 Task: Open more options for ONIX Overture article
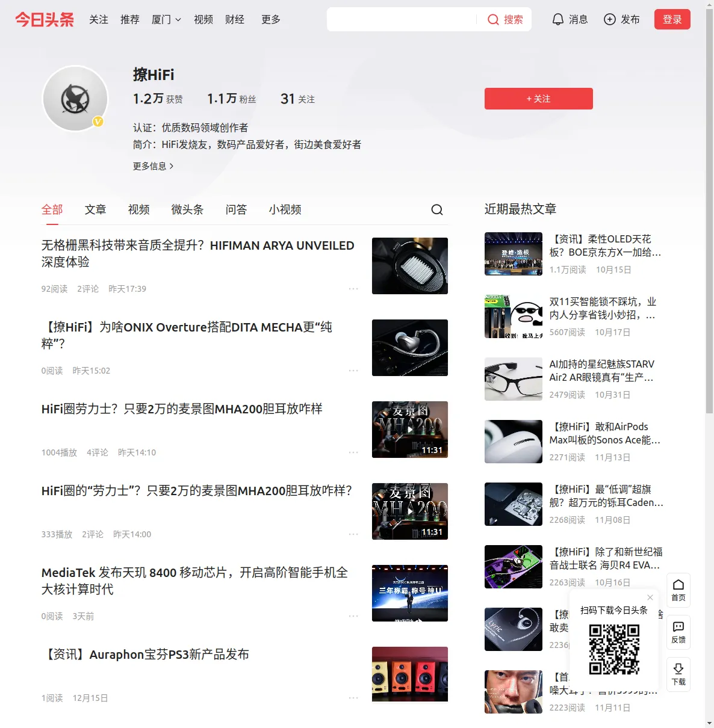tap(353, 371)
